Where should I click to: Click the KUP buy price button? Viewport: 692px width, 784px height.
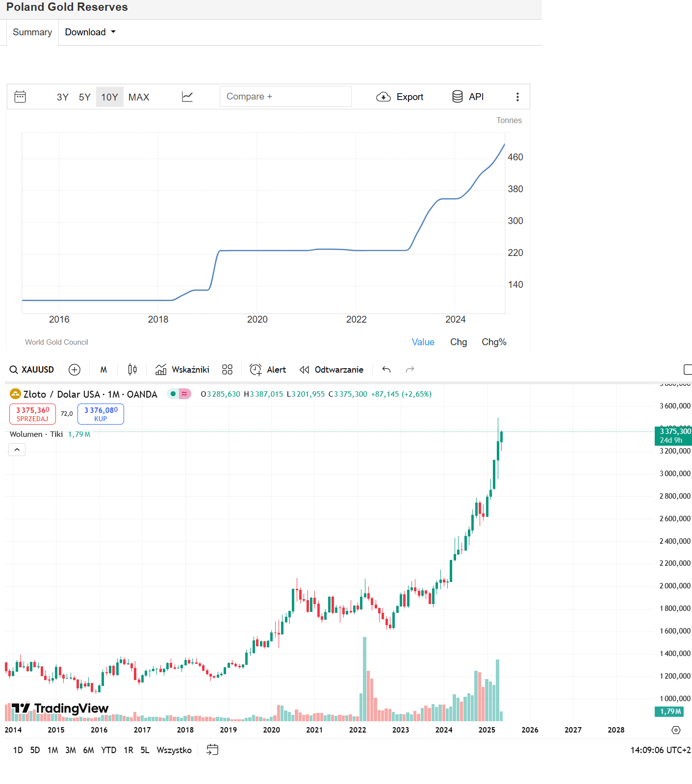pos(101,414)
